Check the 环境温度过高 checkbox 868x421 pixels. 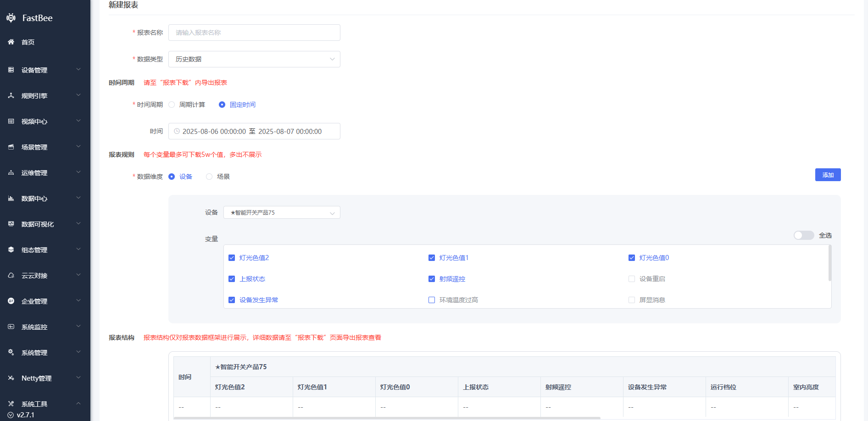[x=432, y=300]
